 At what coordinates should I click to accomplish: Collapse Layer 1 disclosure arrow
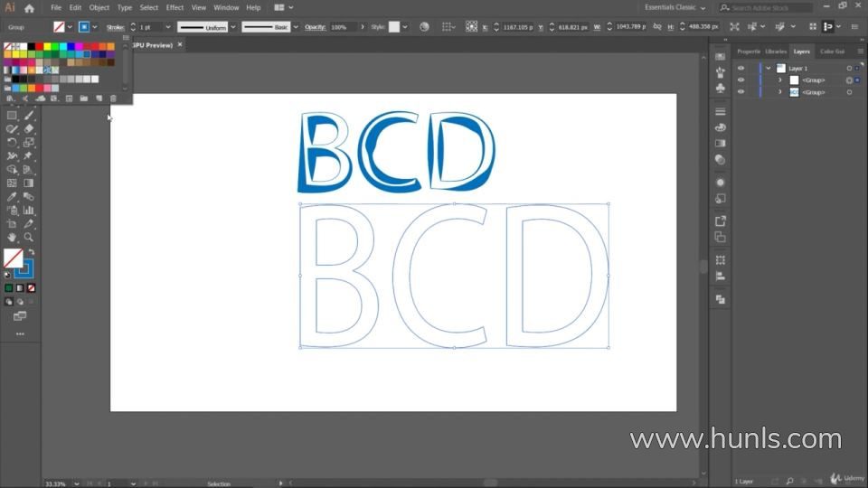click(x=769, y=68)
